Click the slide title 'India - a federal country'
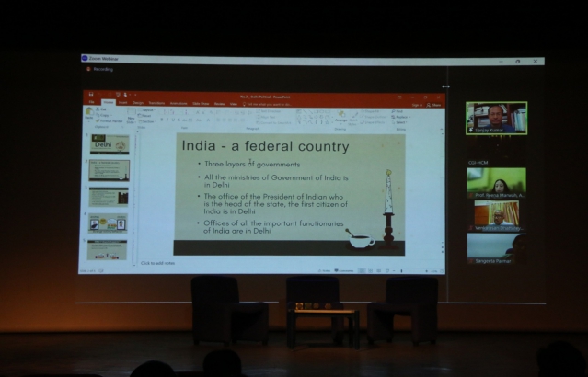 (x=266, y=146)
